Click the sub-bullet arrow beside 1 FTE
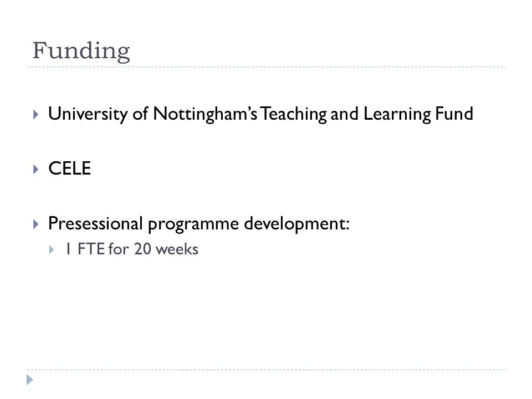The image size is (532, 399). click(52, 250)
